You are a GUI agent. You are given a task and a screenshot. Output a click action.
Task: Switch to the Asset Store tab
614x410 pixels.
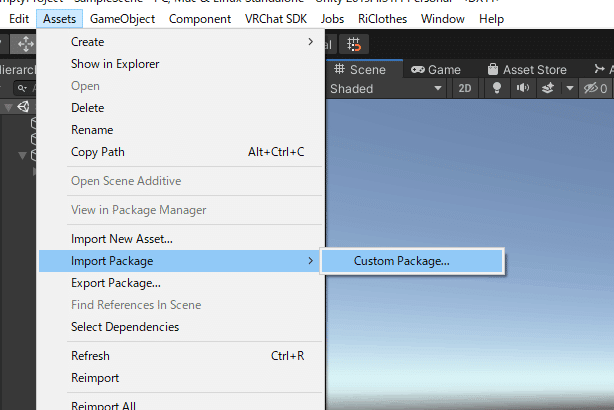coord(527,70)
